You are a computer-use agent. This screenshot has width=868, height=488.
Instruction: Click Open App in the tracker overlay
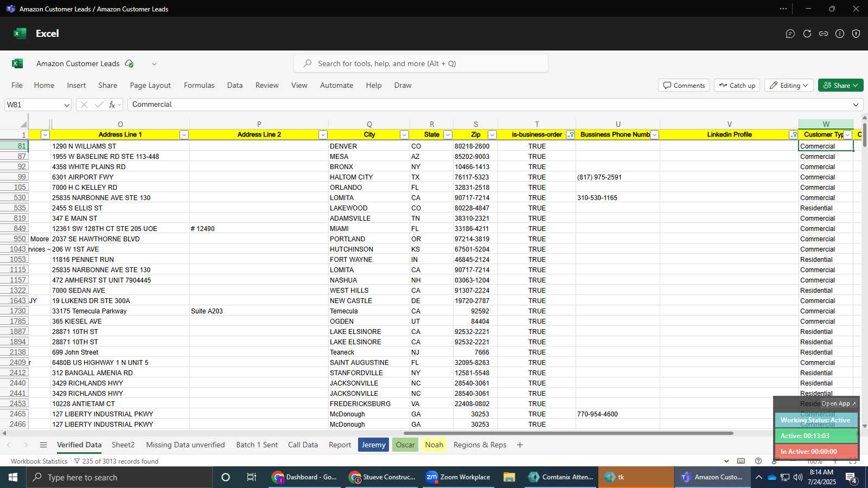838,403
